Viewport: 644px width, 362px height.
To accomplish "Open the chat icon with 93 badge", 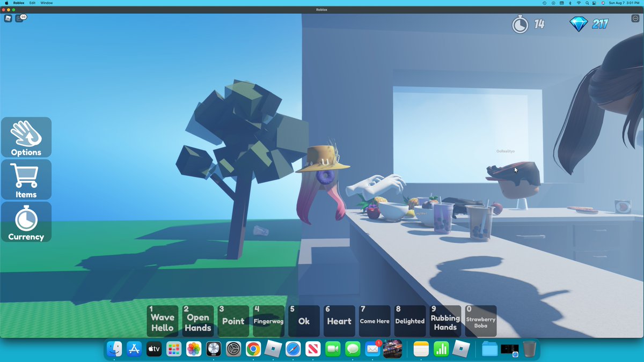I will [21, 18].
